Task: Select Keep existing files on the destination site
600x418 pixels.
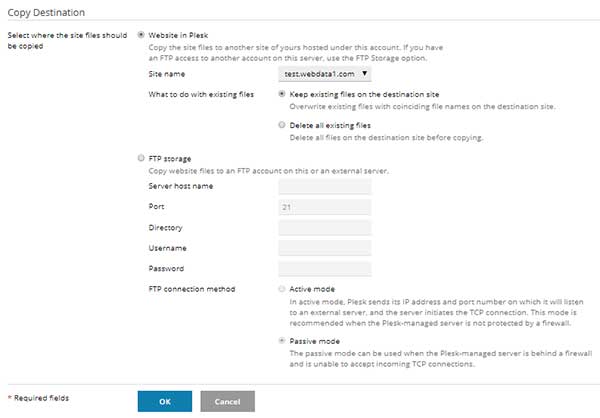Action: click(x=282, y=94)
